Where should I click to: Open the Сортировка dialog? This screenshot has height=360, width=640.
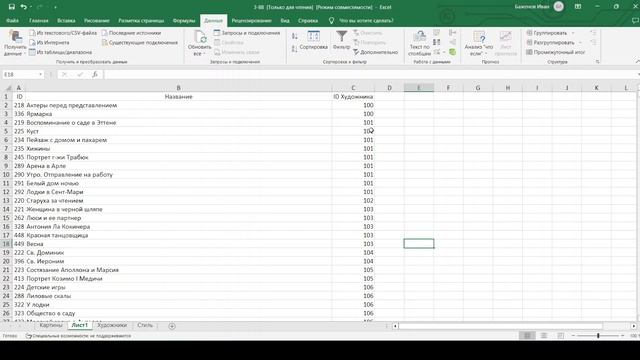coord(313,41)
